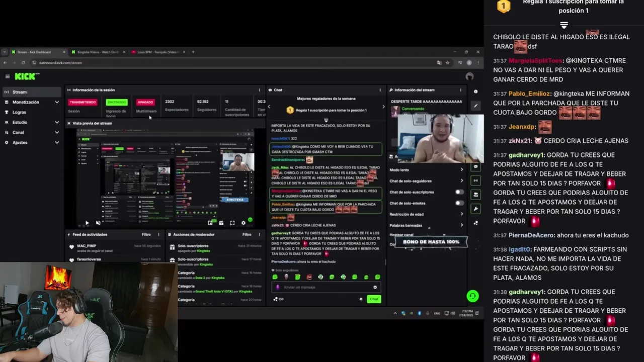Screen dimensions: 644x362
Task: Reload the dashboard page
Action: pyautogui.click(x=23, y=63)
